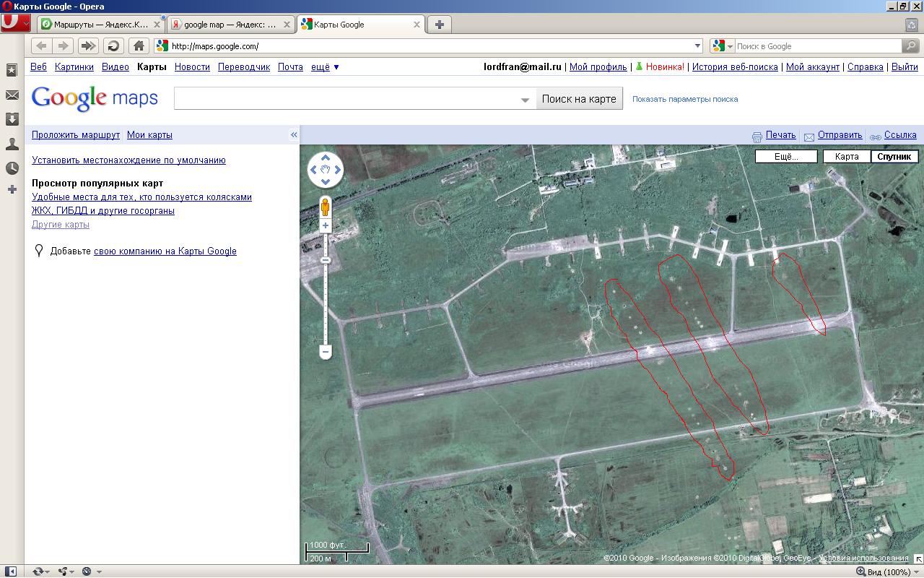Open the Opera mail sidebar panel
924x578 pixels.
point(12,95)
